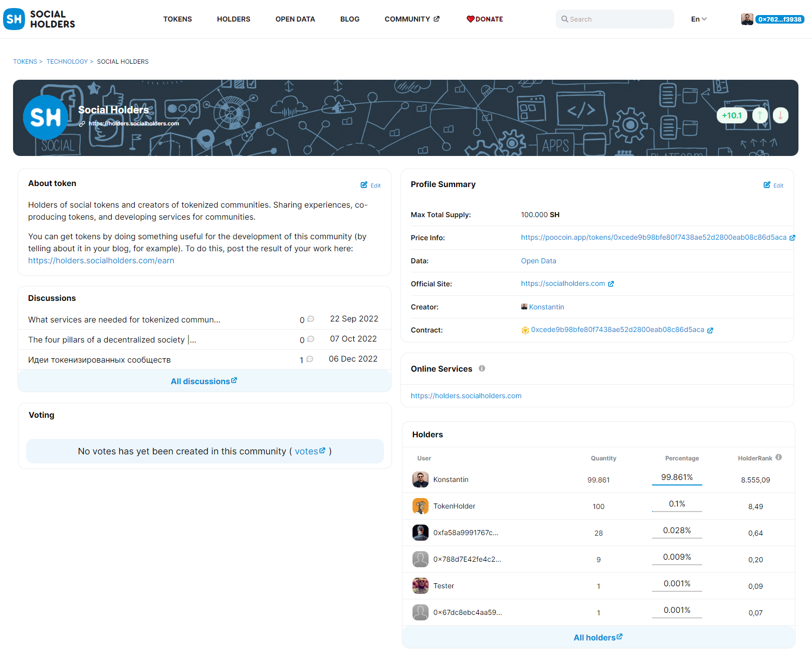Click the wallet address 0x762...f3938 button
The width and height of the screenshot is (812, 659).
779,19
